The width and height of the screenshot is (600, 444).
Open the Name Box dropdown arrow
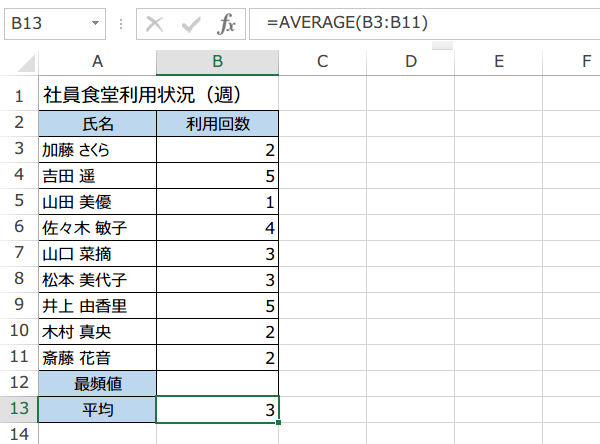tap(95, 23)
